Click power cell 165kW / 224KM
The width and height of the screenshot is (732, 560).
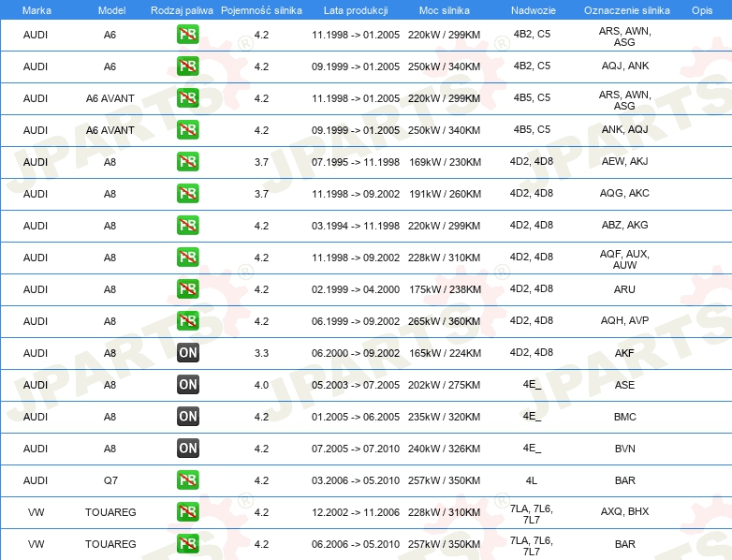coord(445,353)
